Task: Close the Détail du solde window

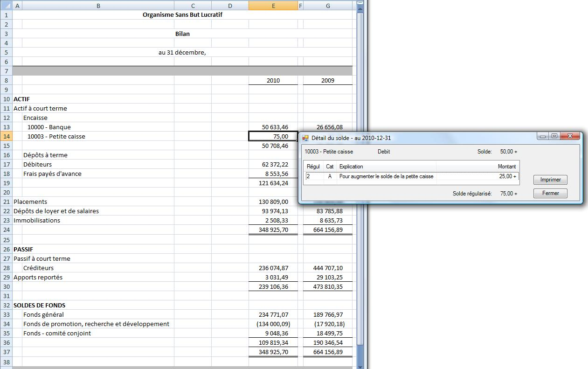Action: tap(570, 136)
